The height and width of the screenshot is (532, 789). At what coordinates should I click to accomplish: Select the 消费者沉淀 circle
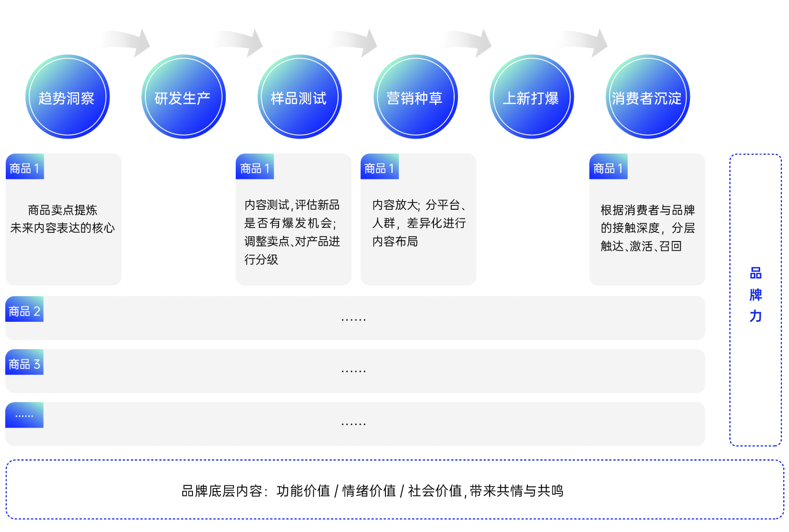[647, 97]
